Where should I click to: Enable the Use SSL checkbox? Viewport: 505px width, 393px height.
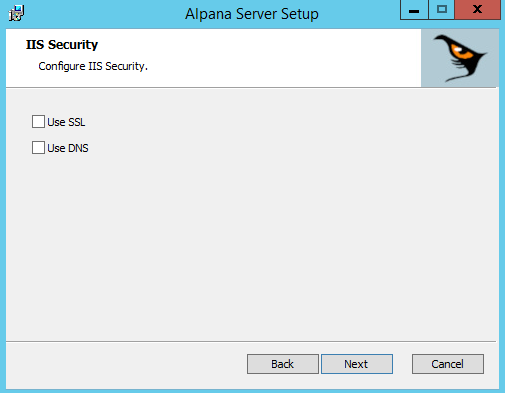click(x=38, y=122)
